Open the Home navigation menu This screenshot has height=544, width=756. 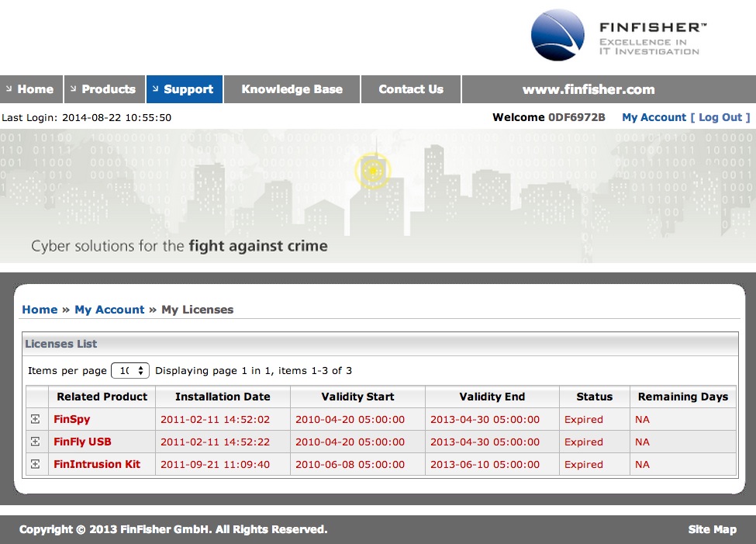(x=31, y=89)
